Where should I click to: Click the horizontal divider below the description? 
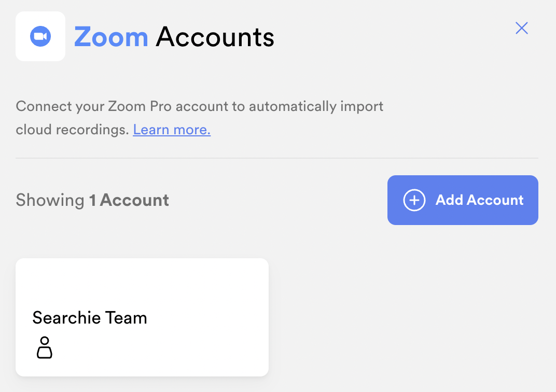click(x=277, y=158)
